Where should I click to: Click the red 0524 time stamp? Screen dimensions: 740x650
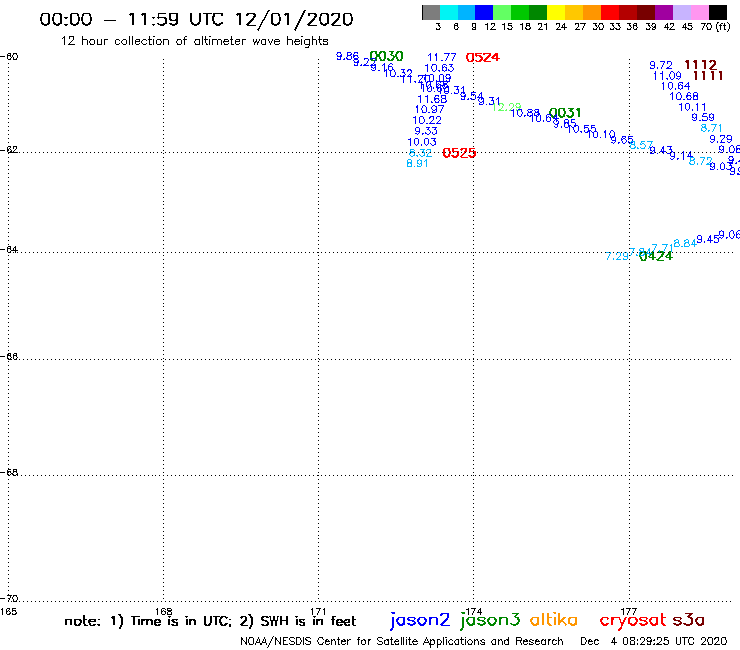point(482,58)
